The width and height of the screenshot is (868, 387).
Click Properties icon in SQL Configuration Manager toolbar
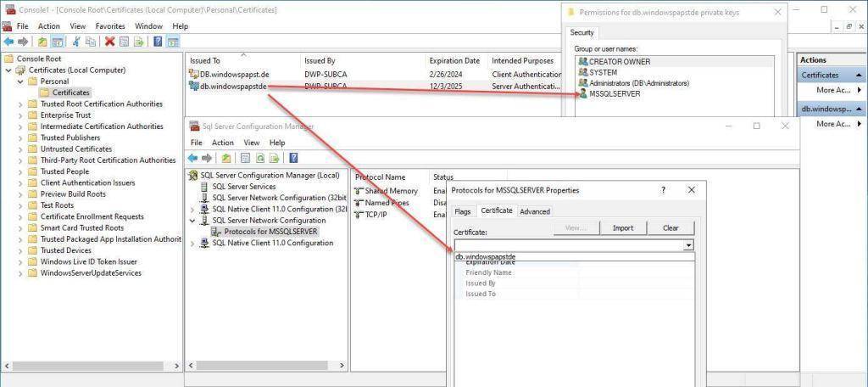click(246, 158)
